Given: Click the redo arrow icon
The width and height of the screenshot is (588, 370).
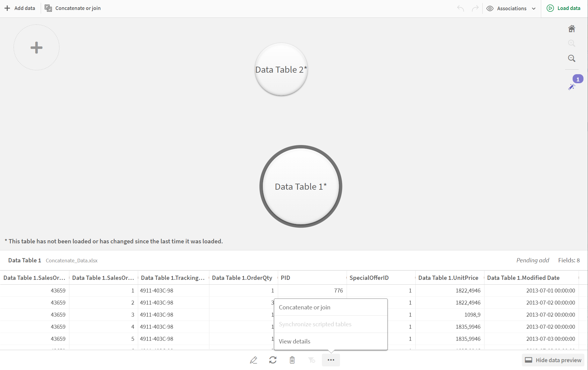Looking at the screenshot, I should click(475, 8).
